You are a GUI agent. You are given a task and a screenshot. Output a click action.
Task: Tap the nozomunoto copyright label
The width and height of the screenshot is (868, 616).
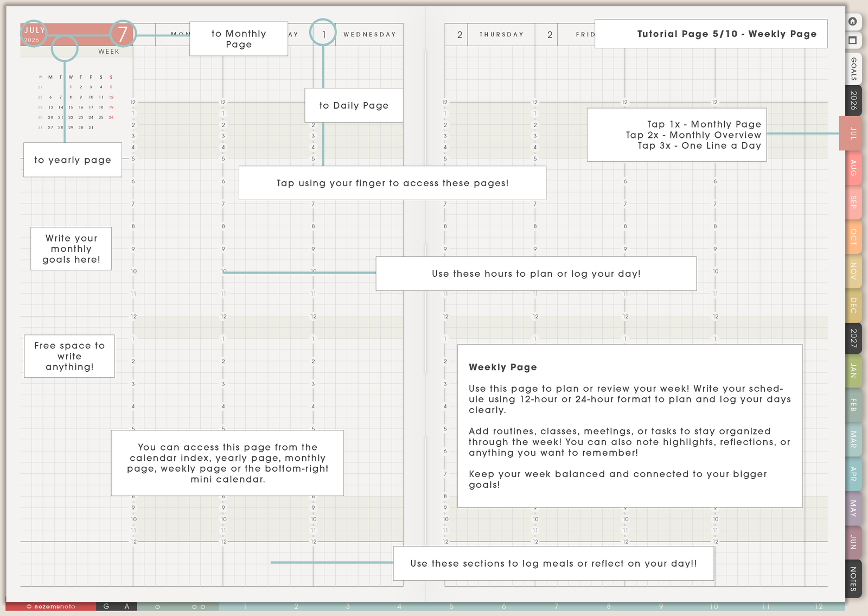(x=51, y=607)
